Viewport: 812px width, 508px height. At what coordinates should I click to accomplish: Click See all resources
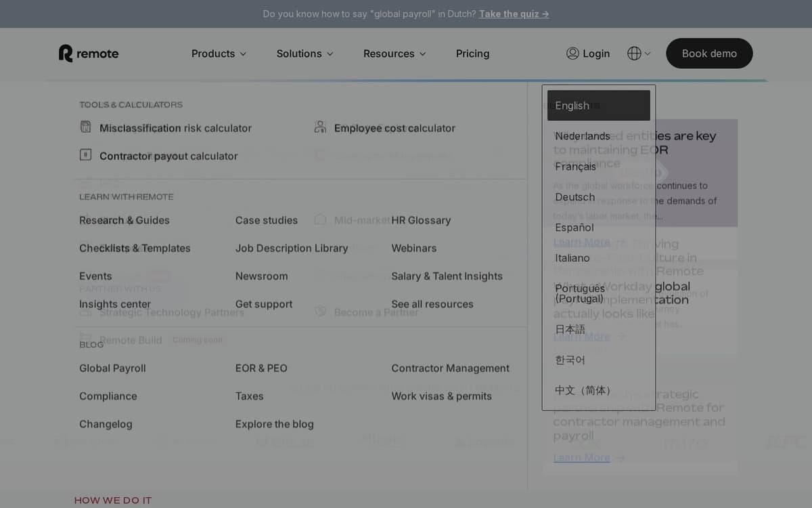(432, 304)
